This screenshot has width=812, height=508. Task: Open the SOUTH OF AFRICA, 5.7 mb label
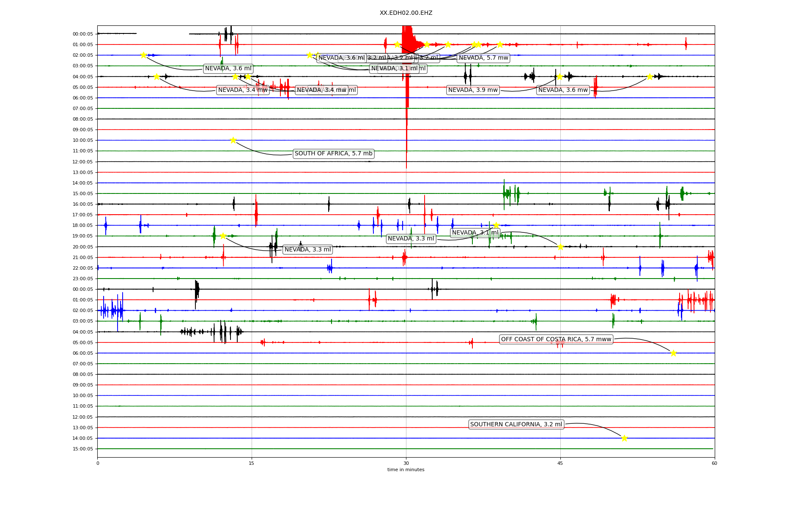[x=333, y=154]
